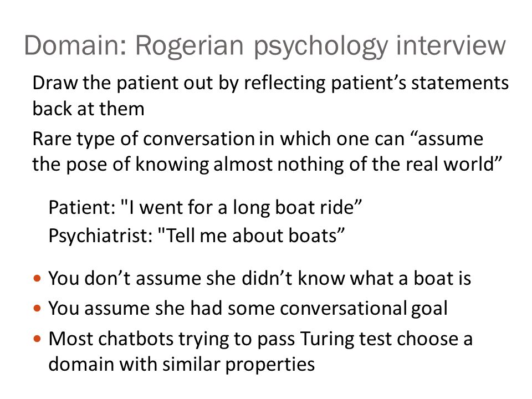
Task: Click the word 'psychology' in the title
Action: [321, 47]
